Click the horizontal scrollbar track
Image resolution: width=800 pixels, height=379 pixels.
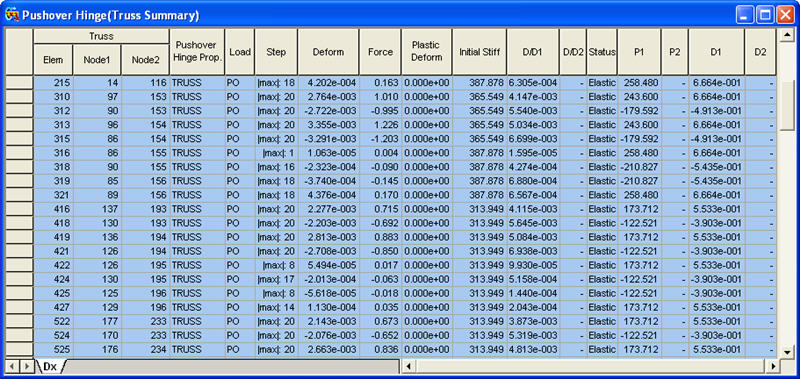[591, 366]
